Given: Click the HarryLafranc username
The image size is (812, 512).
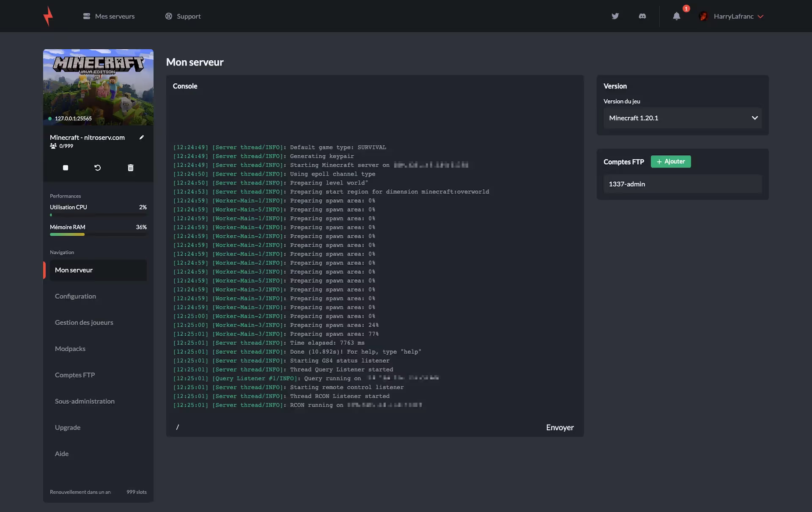Looking at the screenshot, I should [734, 16].
